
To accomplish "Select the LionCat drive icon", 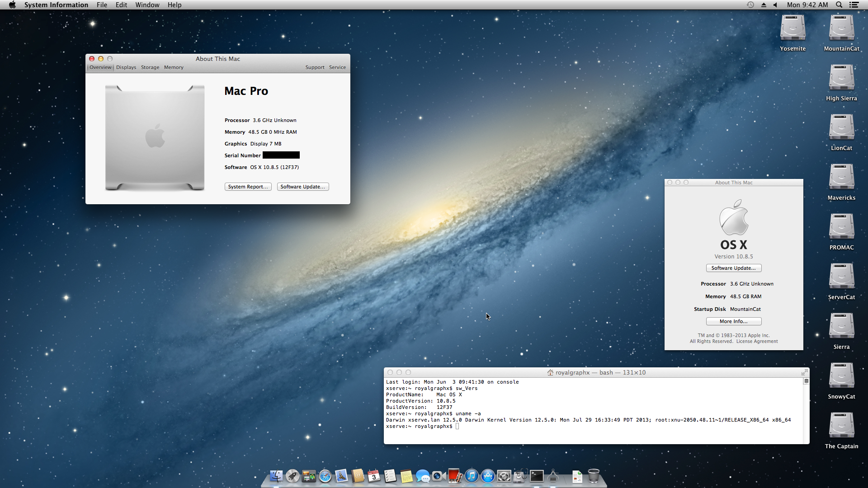I will 841,127.
